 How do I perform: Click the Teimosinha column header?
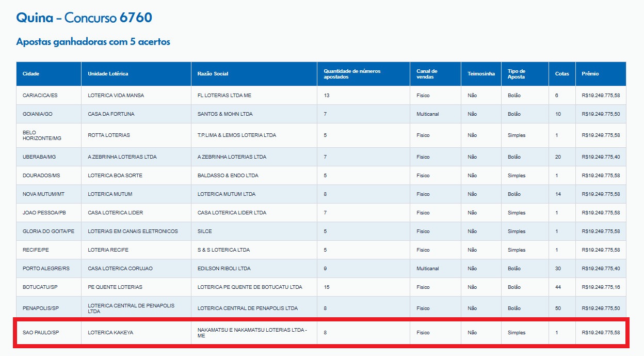(x=481, y=74)
